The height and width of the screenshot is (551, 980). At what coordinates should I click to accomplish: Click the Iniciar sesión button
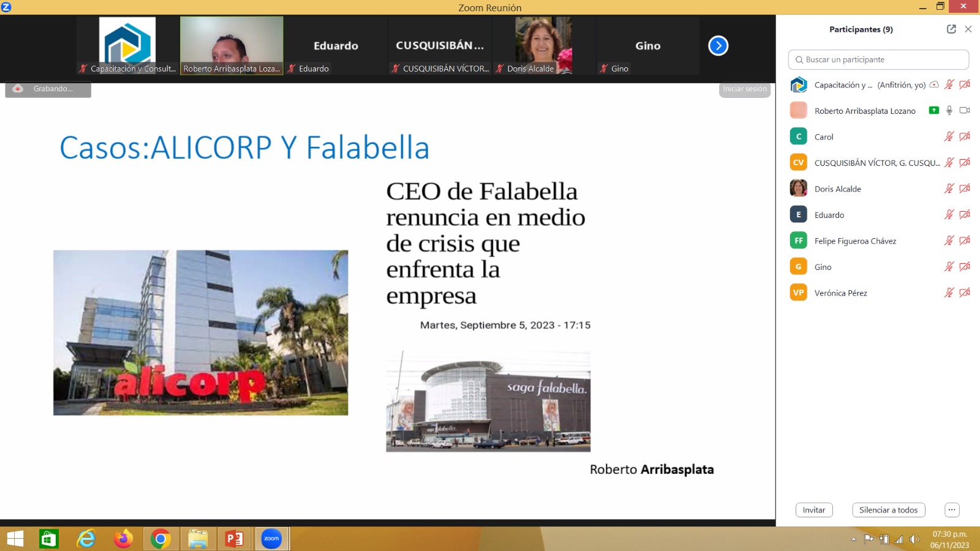[x=745, y=89]
